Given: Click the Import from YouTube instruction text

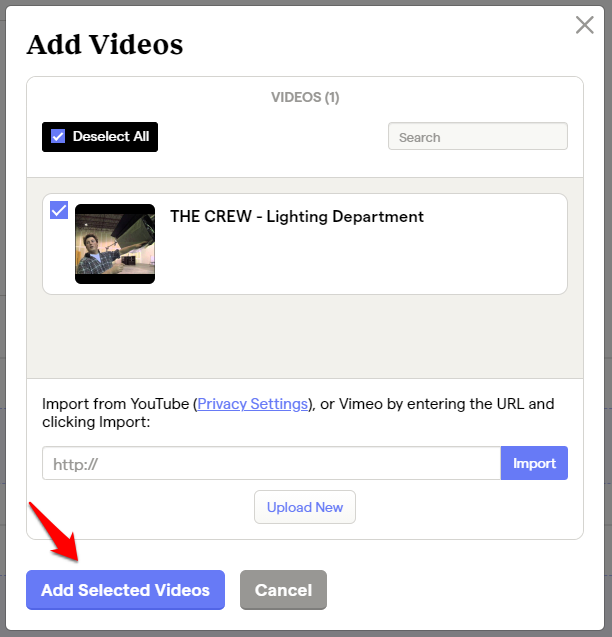Looking at the screenshot, I should [115, 404].
